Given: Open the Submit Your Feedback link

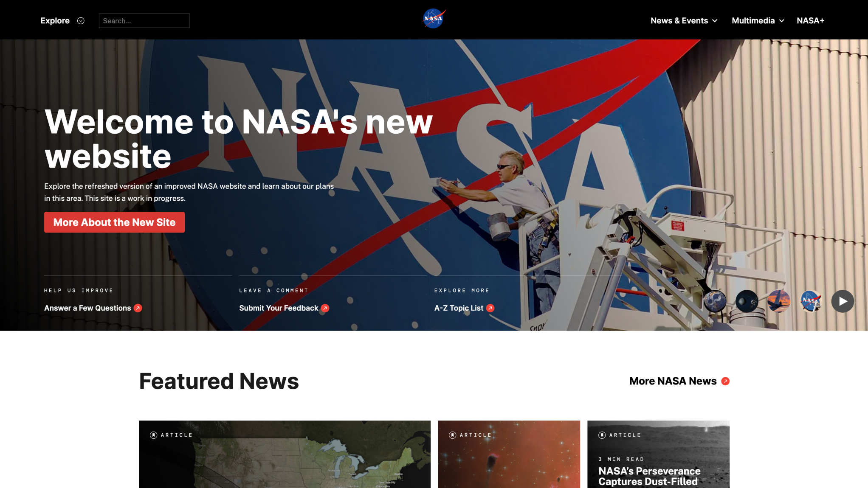Looking at the screenshot, I should click(x=278, y=308).
